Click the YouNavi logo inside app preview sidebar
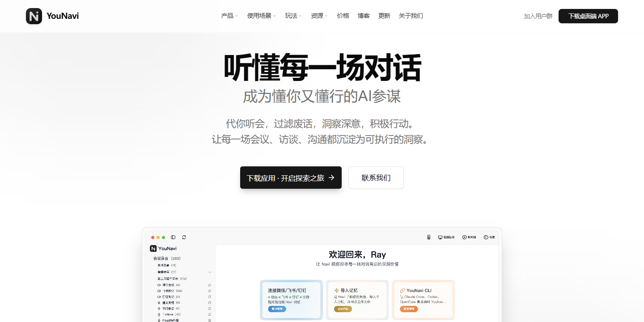This screenshot has width=644, height=322. pyautogui.click(x=153, y=248)
